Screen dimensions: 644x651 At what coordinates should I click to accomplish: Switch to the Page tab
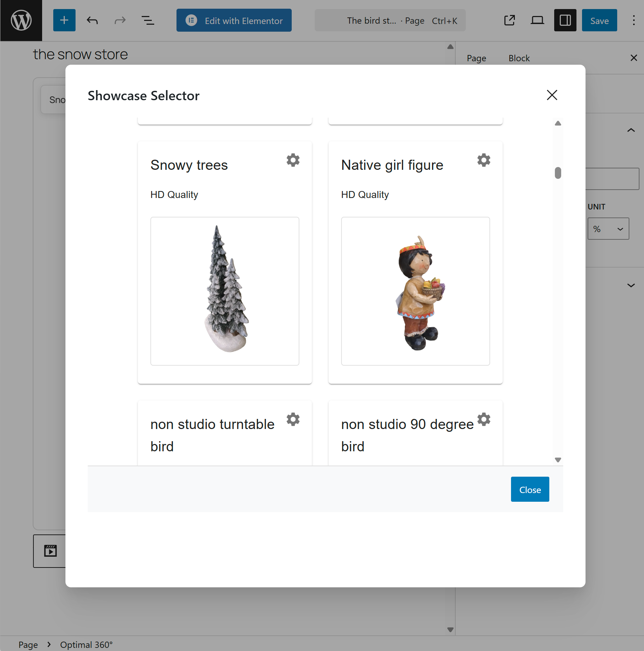pos(476,58)
